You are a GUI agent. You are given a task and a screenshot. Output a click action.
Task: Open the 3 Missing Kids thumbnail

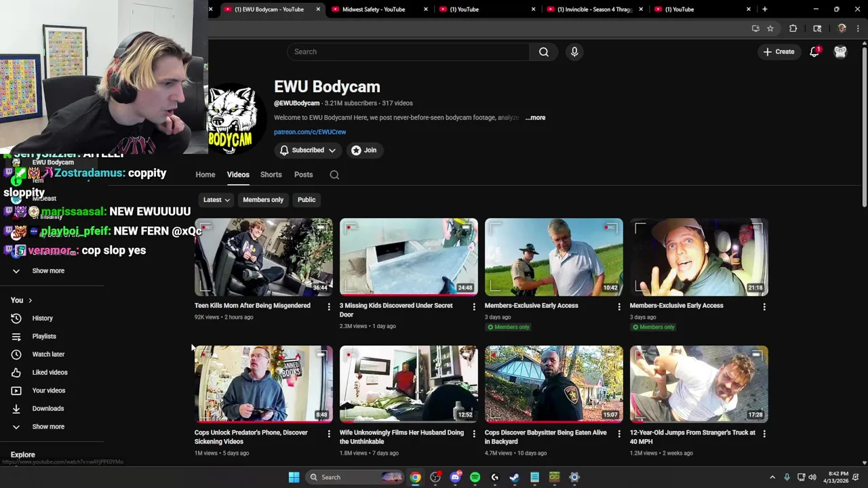(409, 257)
